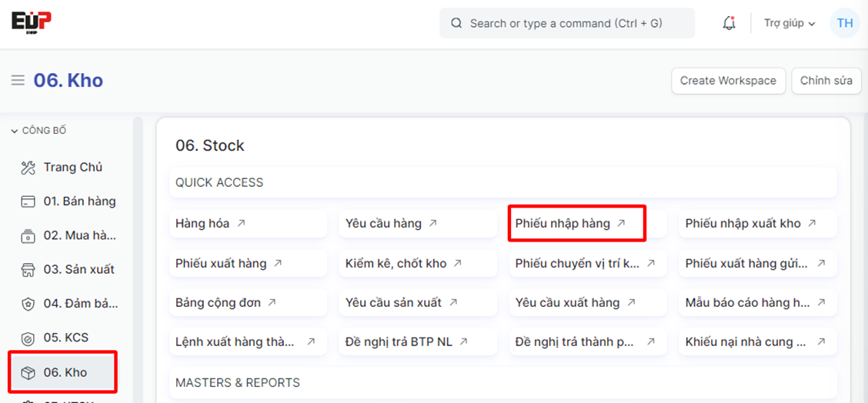The image size is (868, 403).
Task: Click the 01. Bán hàng card icon
Action: (28, 201)
